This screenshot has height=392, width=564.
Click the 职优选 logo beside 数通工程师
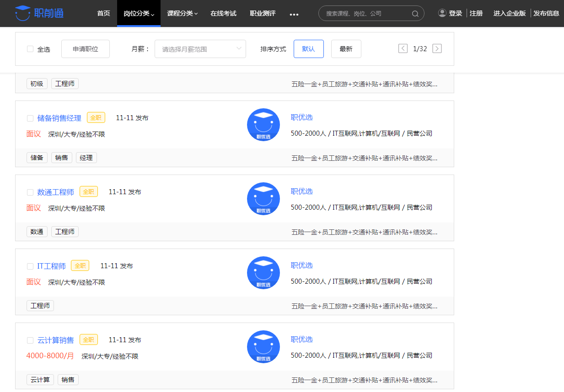[263, 199]
